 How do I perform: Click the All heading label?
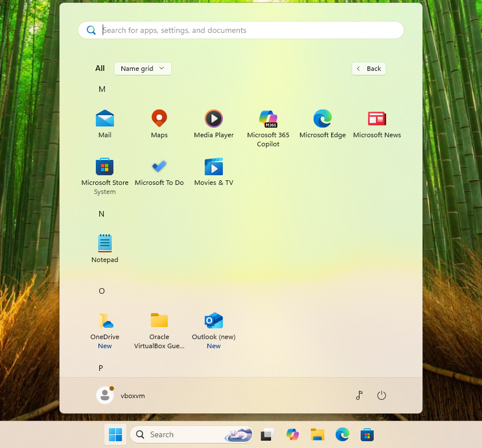100,68
